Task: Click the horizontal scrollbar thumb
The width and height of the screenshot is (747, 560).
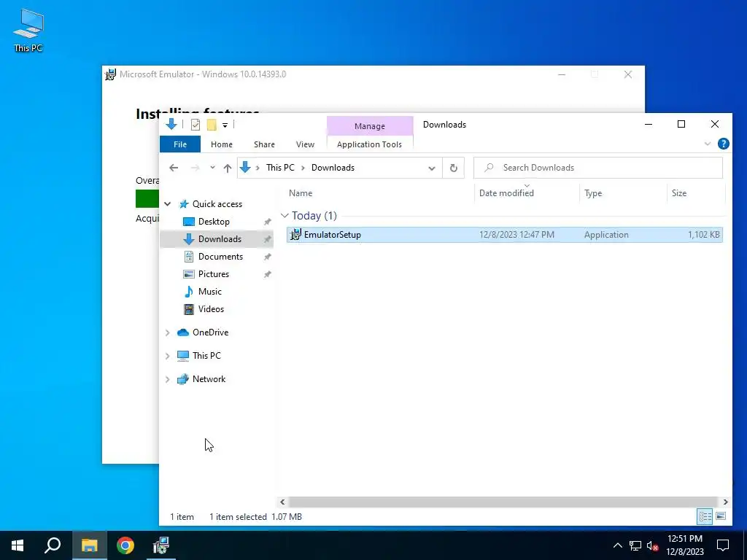Action: (x=503, y=502)
